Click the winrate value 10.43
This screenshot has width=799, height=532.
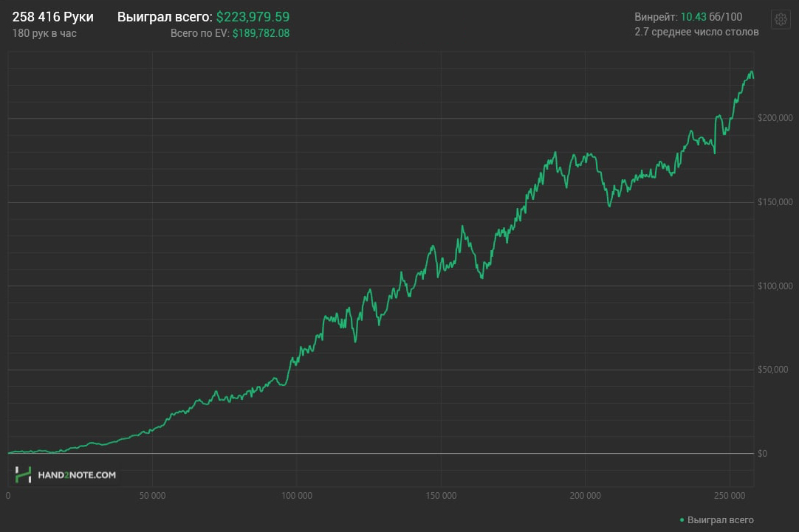(693, 17)
